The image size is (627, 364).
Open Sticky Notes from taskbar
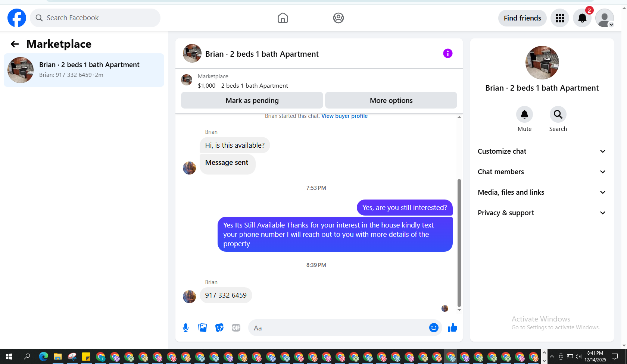pos(86,357)
